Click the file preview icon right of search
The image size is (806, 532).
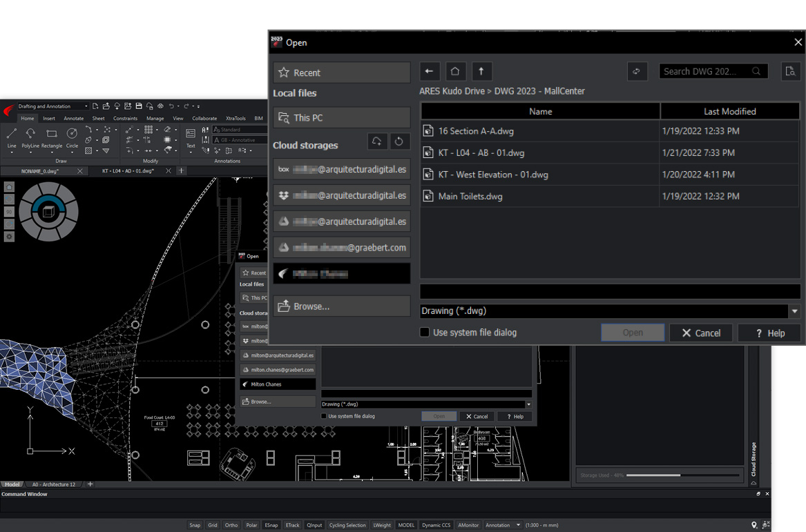(x=791, y=71)
